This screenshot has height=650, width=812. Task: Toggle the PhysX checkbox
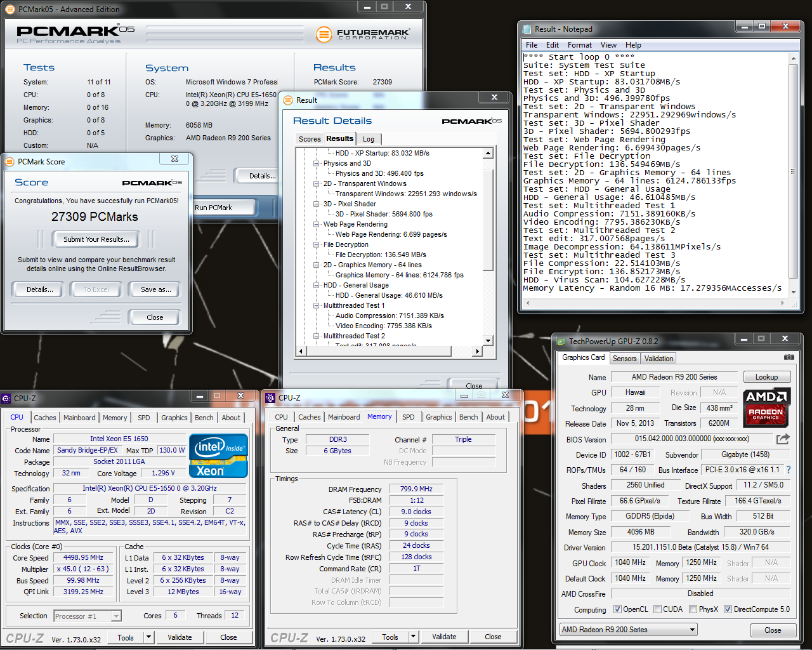click(693, 609)
